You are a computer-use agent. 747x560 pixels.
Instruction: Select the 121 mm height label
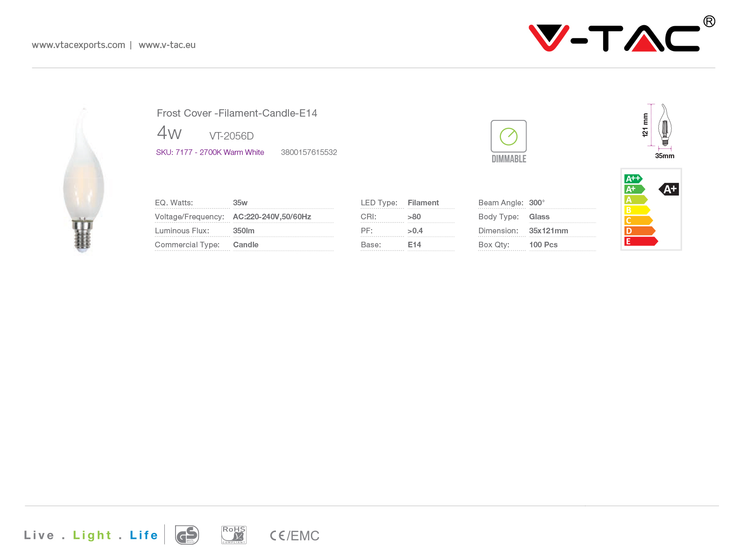[645, 125]
